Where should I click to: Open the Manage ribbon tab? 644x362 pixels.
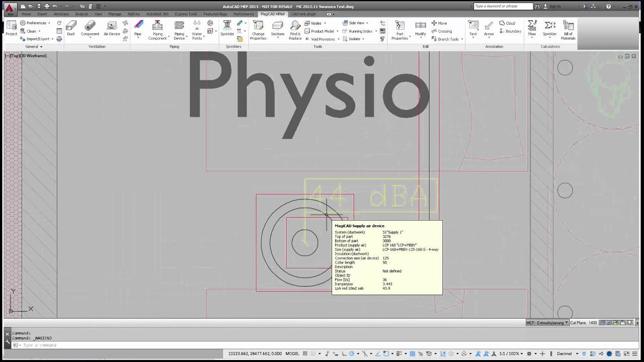[115, 14]
